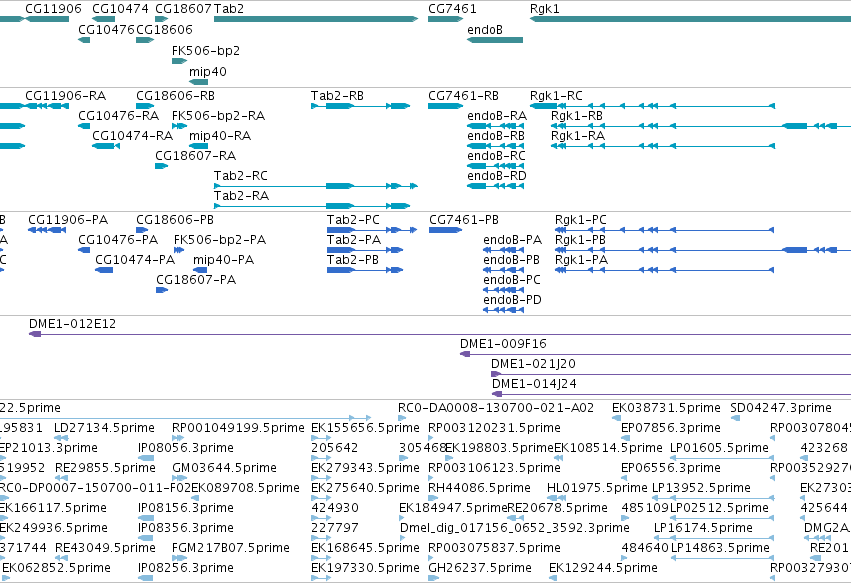
Task: Select the CG10474 gene label
Action: (120, 9)
